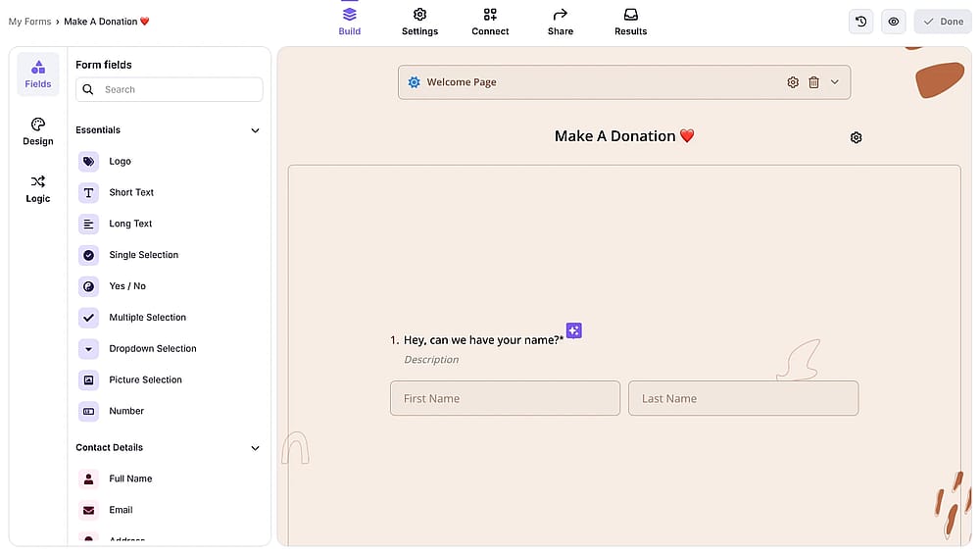980x555 pixels.
Task: Switch to the Build tab
Action: [x=350, y=22]
